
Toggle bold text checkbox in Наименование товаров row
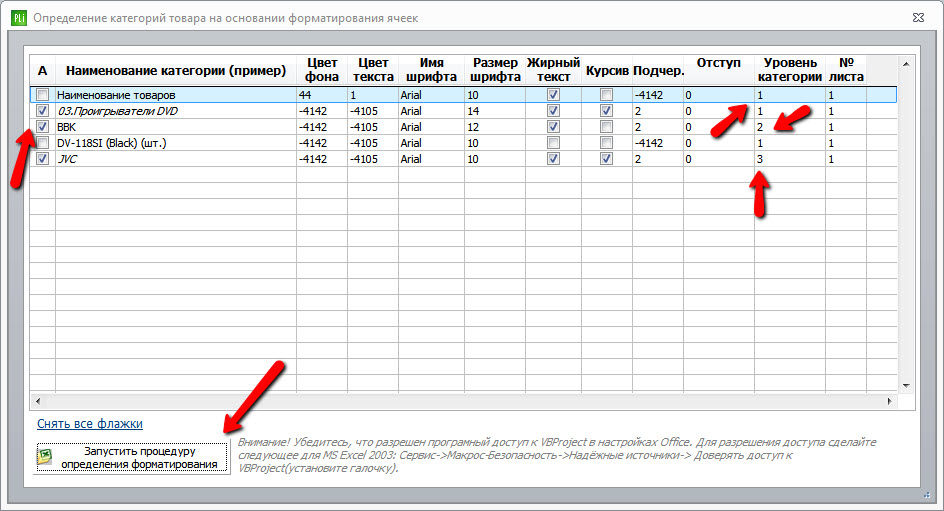pos(553,94)
